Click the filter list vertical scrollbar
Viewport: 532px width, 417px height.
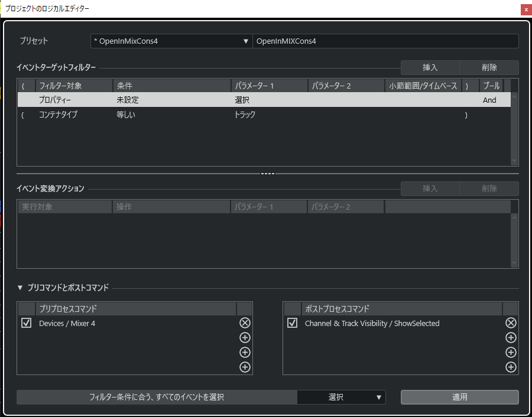click(x=514, y=127)
